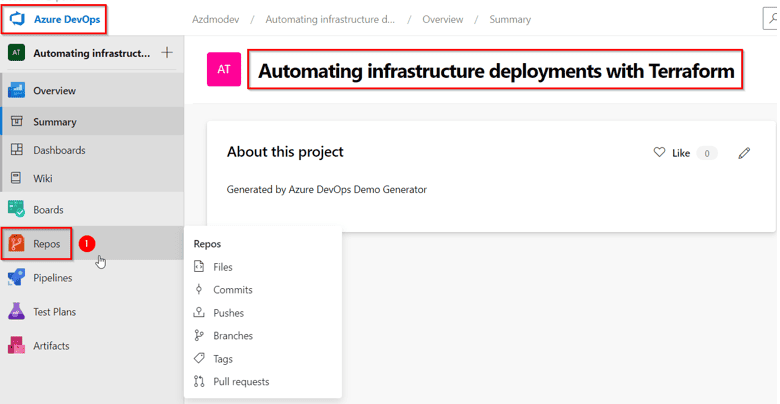Click the Overview icon in the sidebar
Image resolution: width=780 pixels, height=404 pixels.
click(x=17, y=91)
